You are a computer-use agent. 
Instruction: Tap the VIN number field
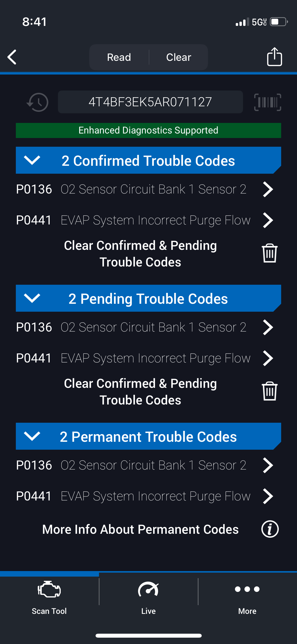click(150, 102)
